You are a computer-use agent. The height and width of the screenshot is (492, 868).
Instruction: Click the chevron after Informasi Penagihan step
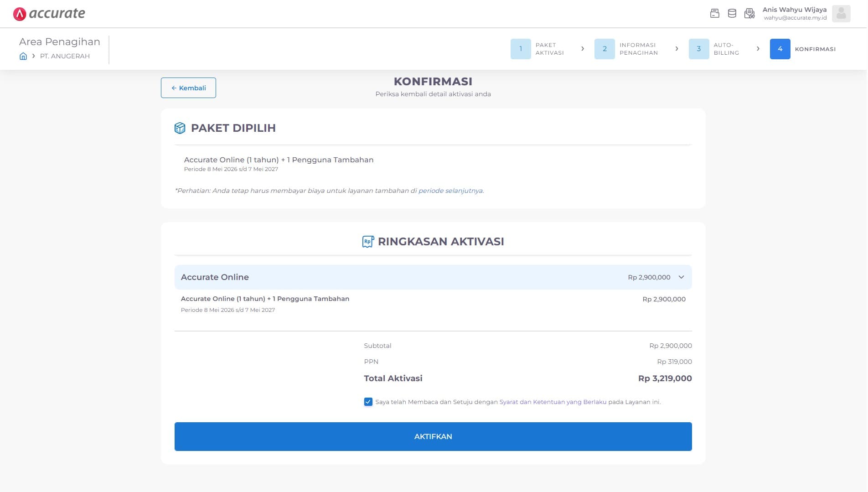[677, 49]
